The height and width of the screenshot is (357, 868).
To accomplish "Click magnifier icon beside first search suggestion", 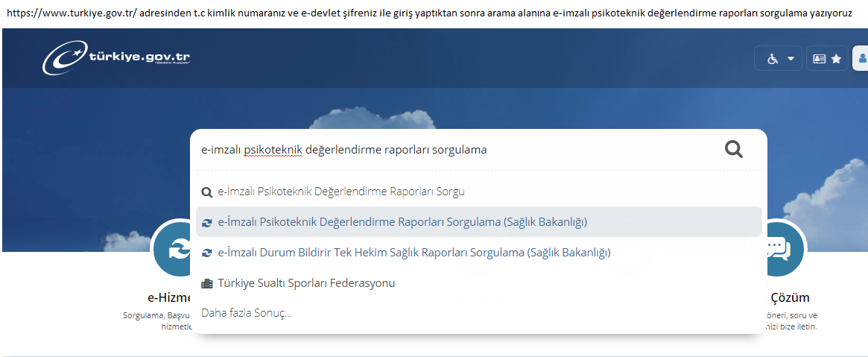I will [x=207, y=192].
